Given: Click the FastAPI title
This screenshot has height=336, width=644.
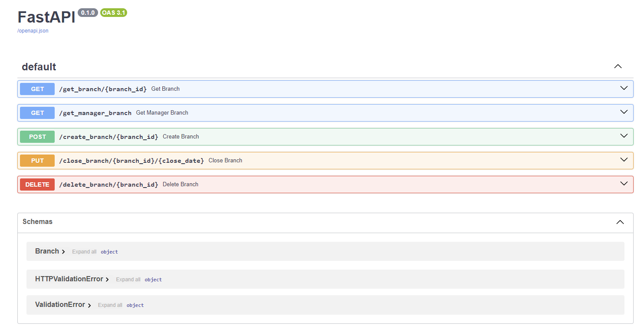Looking at the screenshot, I should [x=46, y=17].
